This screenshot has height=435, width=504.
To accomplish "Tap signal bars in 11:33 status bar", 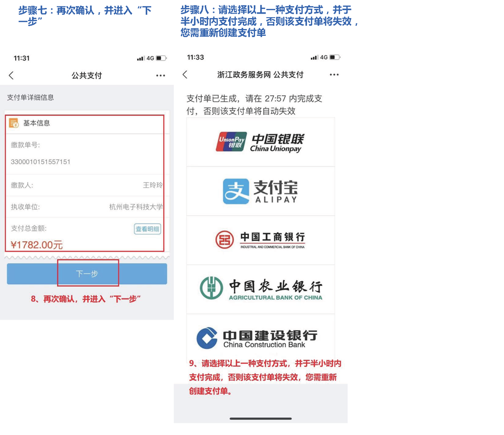I will point(314,57).
